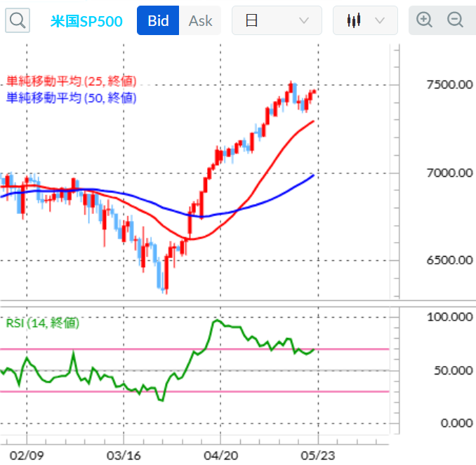
Task: Click the 100.000 RSI axis label
Action: pyautogui.click(x=449, y=317)
